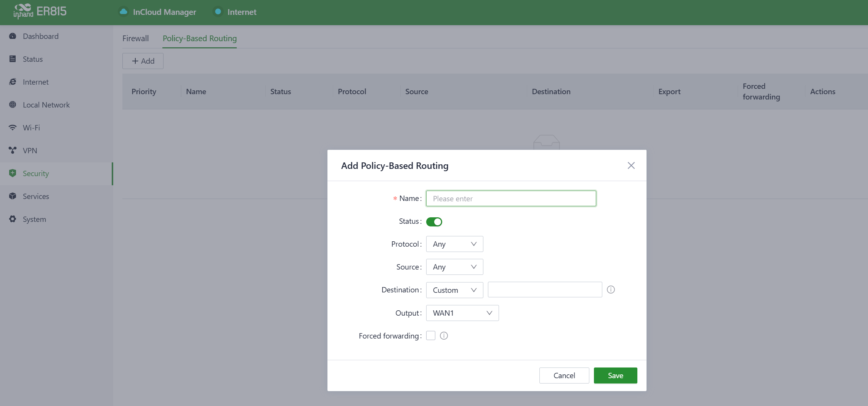Click the info icon beside Destination field
868x406 pixels.
pos(611,290)
